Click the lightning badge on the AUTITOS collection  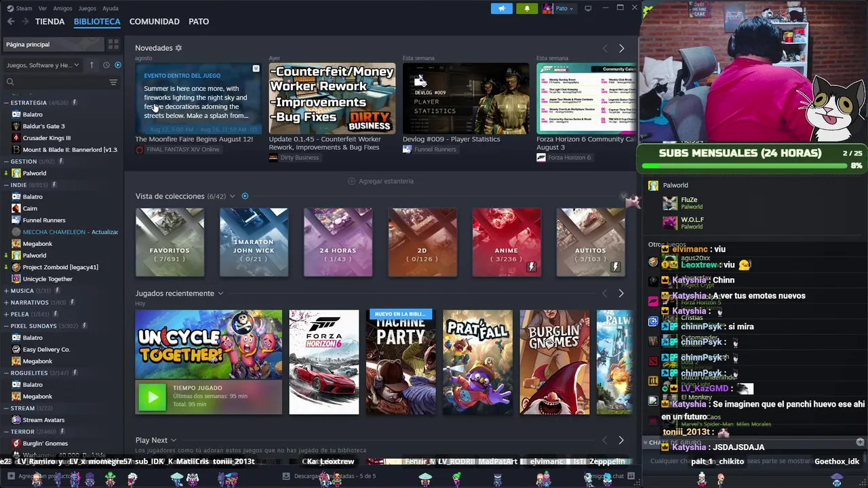(615, 267)
